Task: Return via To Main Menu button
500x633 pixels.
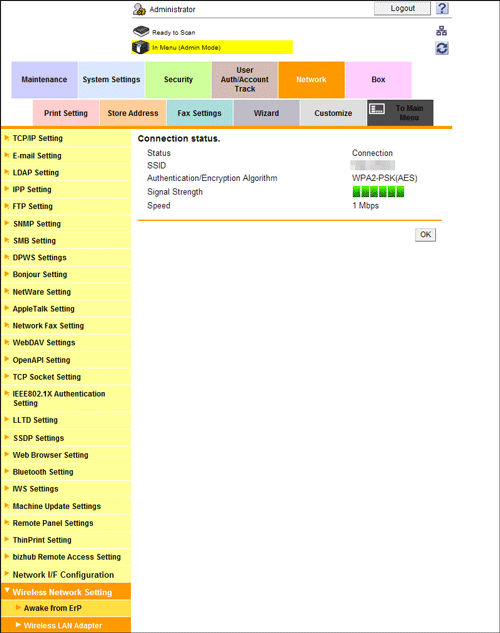Action: coord(400,113)
